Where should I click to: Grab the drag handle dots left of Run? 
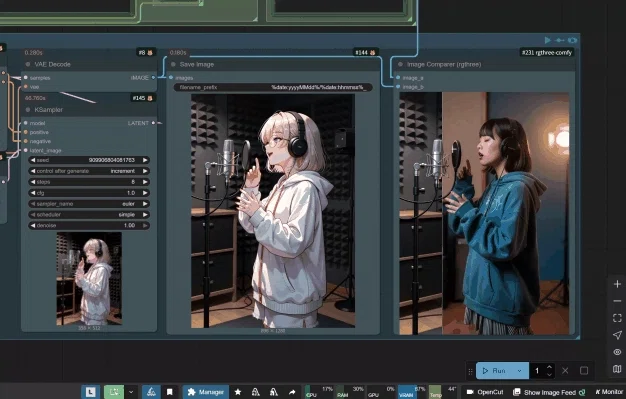(470, 371)
